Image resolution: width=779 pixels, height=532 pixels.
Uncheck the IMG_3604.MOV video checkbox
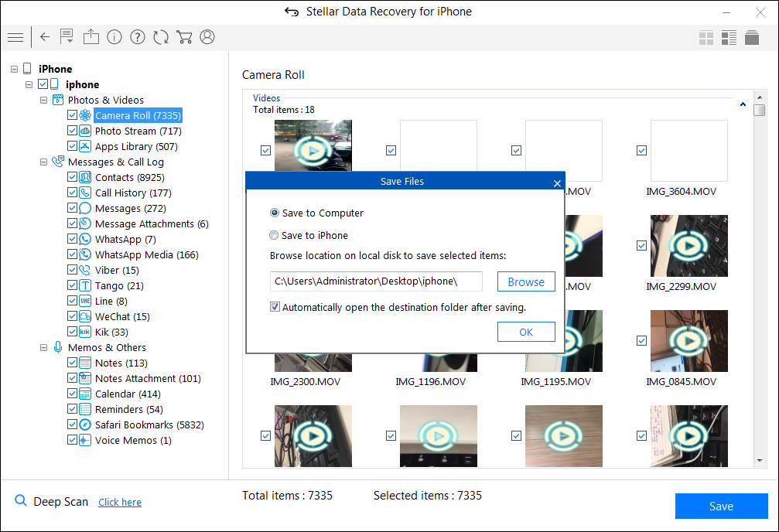(x=641, y=151)
